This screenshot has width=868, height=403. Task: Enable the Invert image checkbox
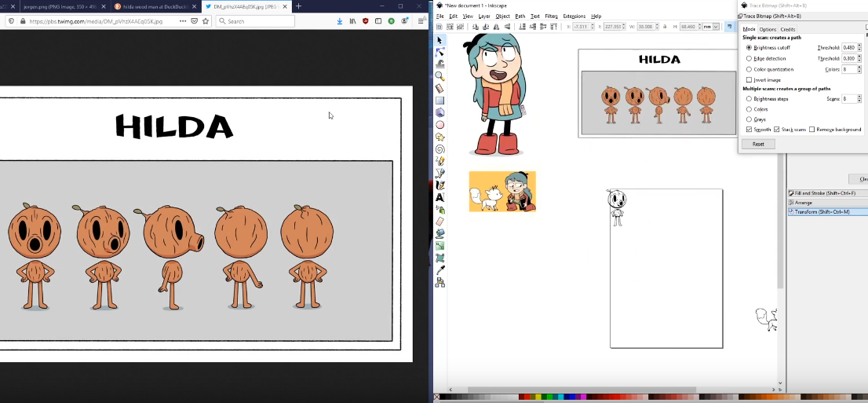pos(749,80)
